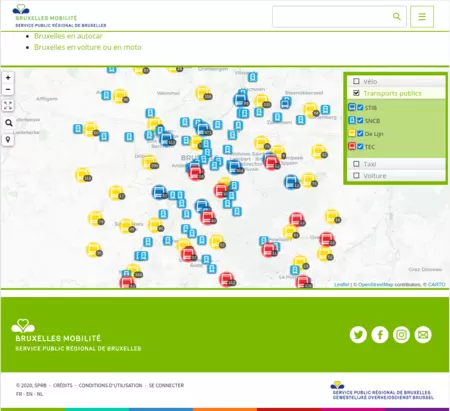
Task: Uncheck the Transports publics checkbox
Action: point(356,93)
